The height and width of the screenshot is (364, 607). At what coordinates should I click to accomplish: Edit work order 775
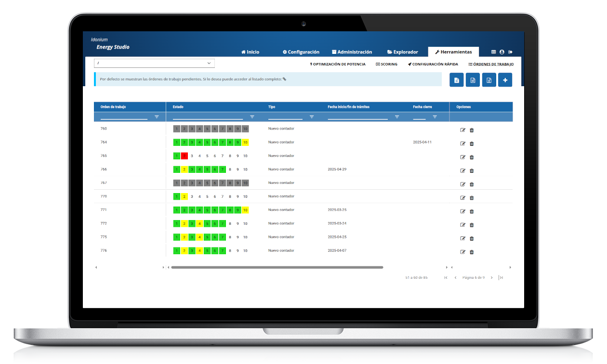[x=463, y=238]
